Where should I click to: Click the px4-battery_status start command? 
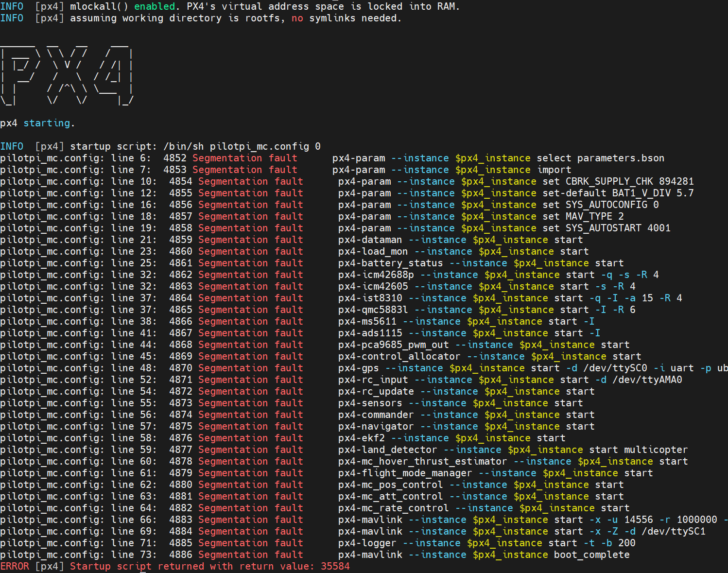click(x=481, y=263)
